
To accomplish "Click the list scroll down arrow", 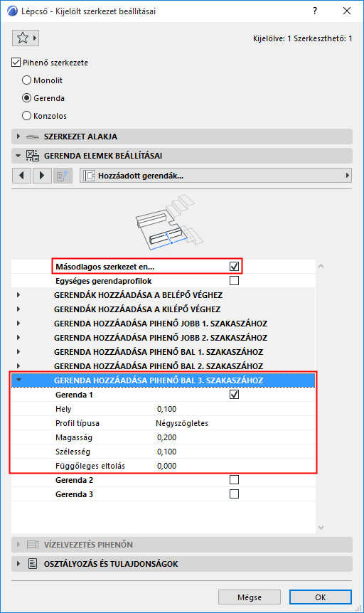I will point(321,528).
